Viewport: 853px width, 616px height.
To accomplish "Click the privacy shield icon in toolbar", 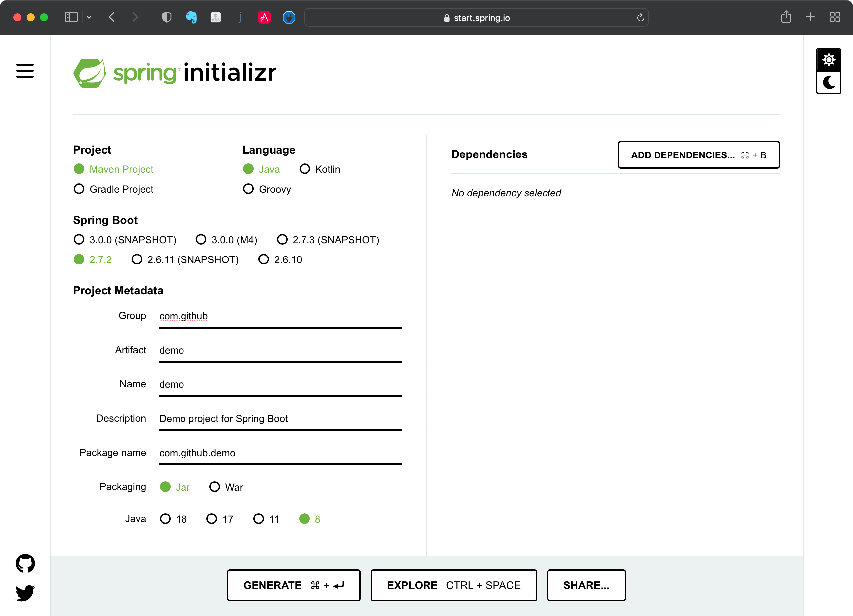I will pos(167,17).
